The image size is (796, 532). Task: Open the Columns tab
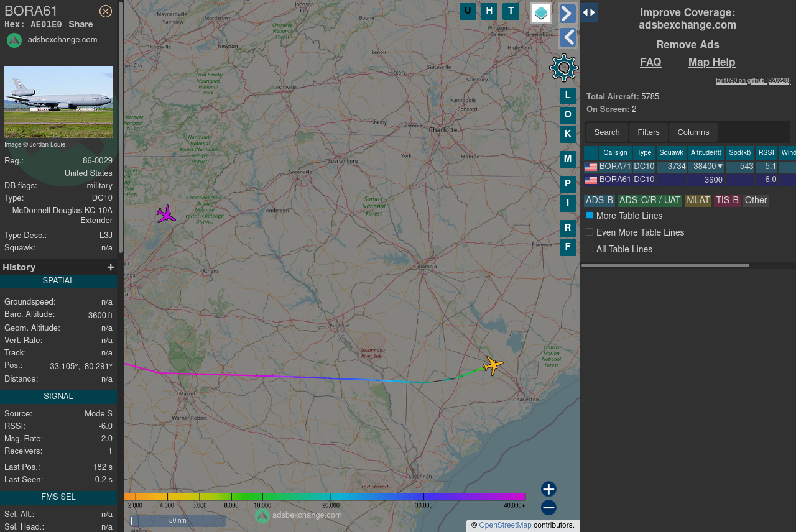[x=693, y=132]
